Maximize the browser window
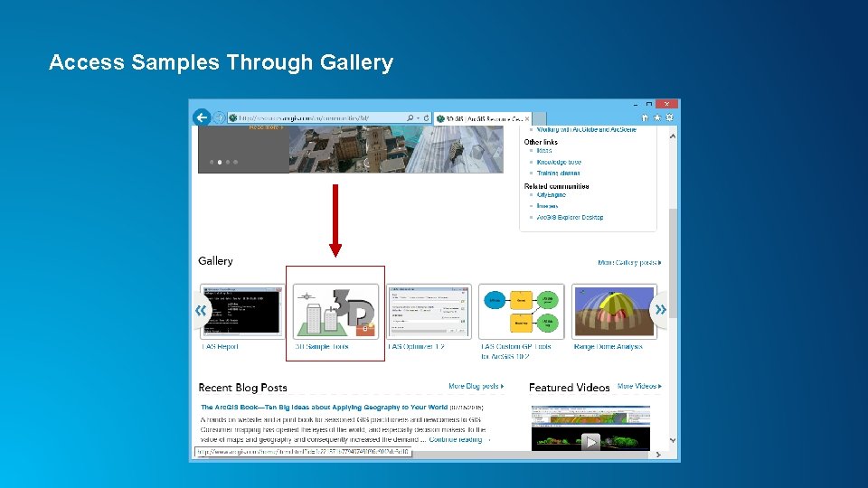 649,104
